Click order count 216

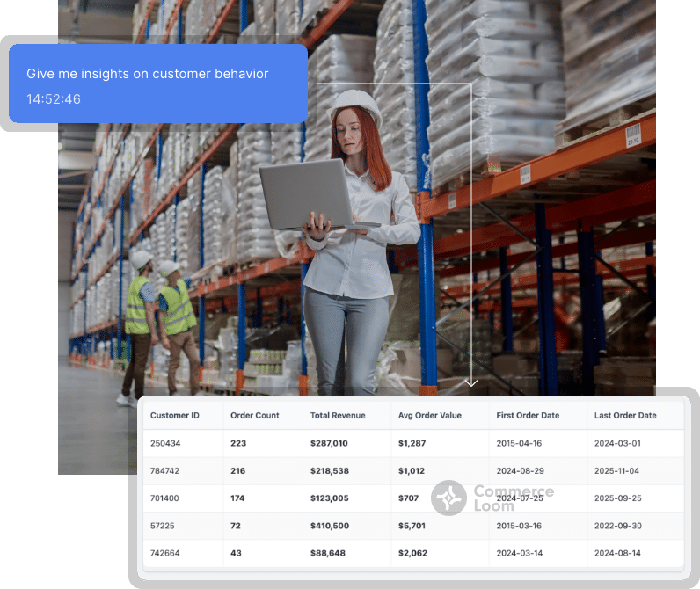click(238, 470)
